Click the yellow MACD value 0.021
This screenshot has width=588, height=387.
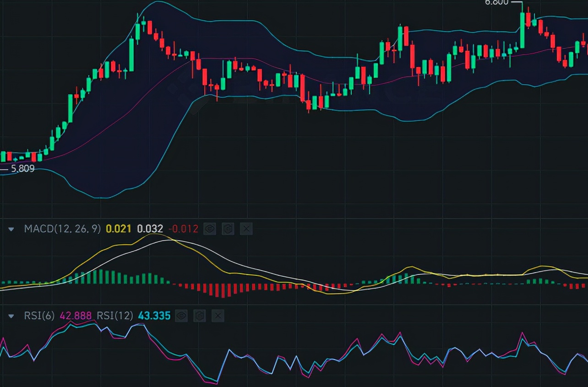coord(119,229)
